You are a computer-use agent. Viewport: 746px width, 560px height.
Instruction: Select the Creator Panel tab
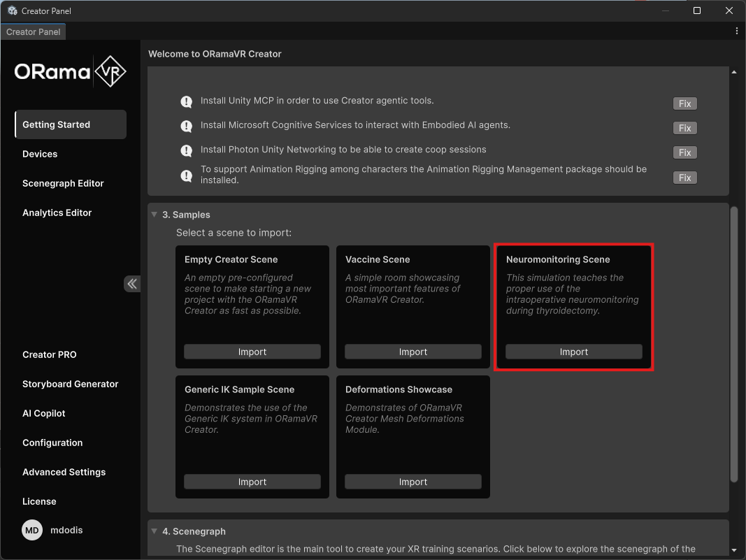click(34, 32)
